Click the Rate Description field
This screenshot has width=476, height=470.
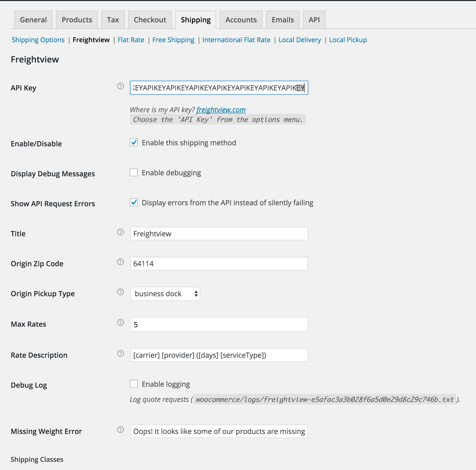coord(219,355)
